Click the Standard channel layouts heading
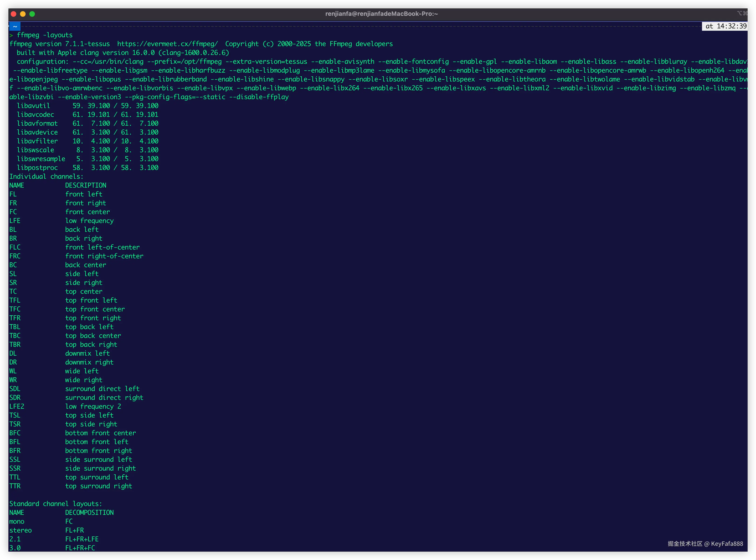Image resolution: width=756 pixels, height=560 pixels. 56,503
